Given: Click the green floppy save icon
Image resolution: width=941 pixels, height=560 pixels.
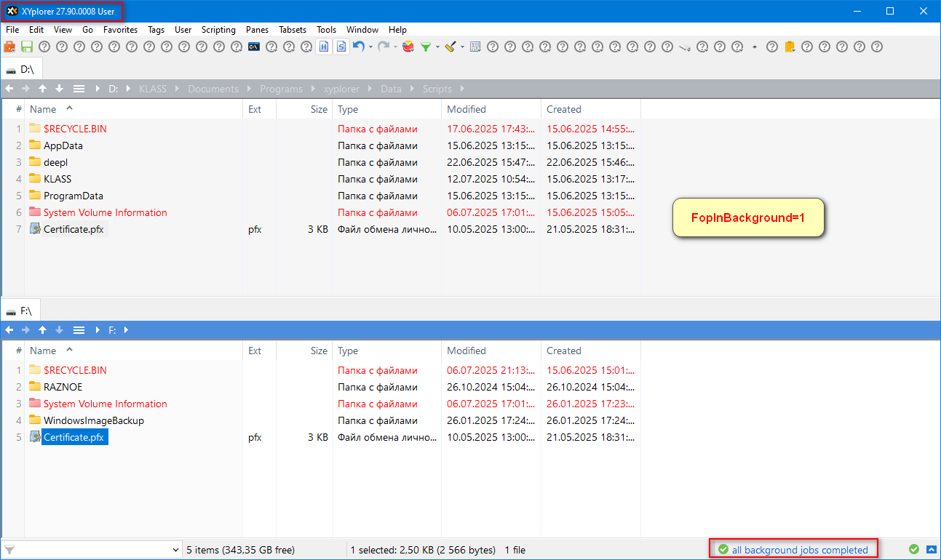Looking at the screenshot, I should (x=27, y=47).
